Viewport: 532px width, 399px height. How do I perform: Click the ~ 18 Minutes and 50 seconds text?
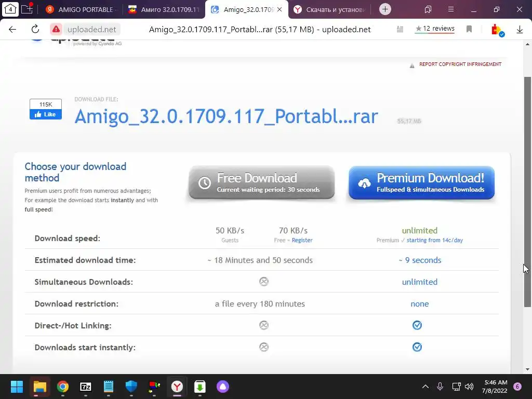(x=260, y=260)
